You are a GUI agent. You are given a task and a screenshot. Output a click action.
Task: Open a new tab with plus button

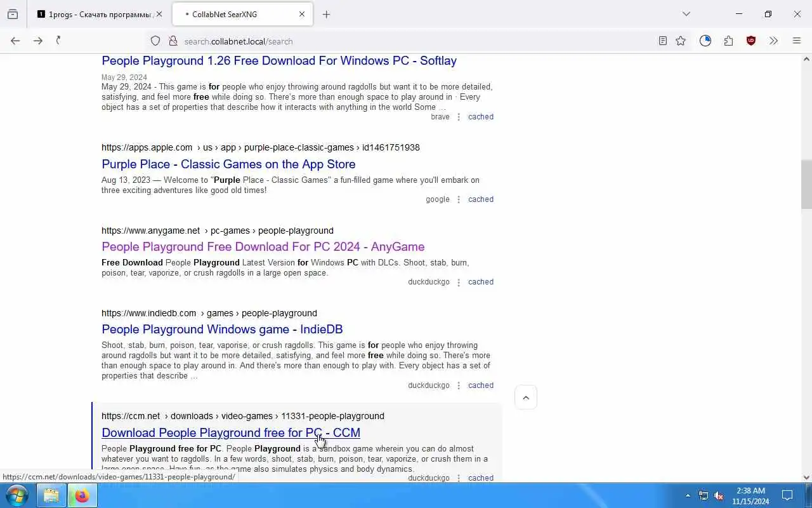tap(326, 14)
